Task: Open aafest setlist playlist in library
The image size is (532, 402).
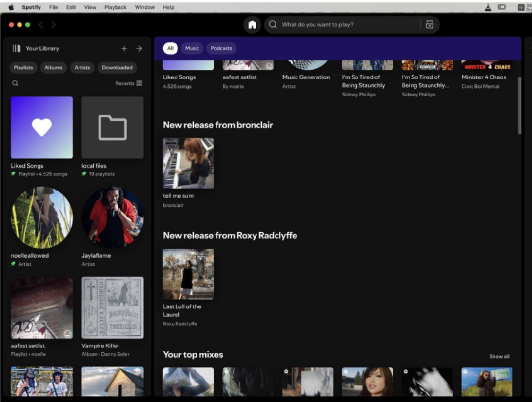Action: tap(42, 308)
